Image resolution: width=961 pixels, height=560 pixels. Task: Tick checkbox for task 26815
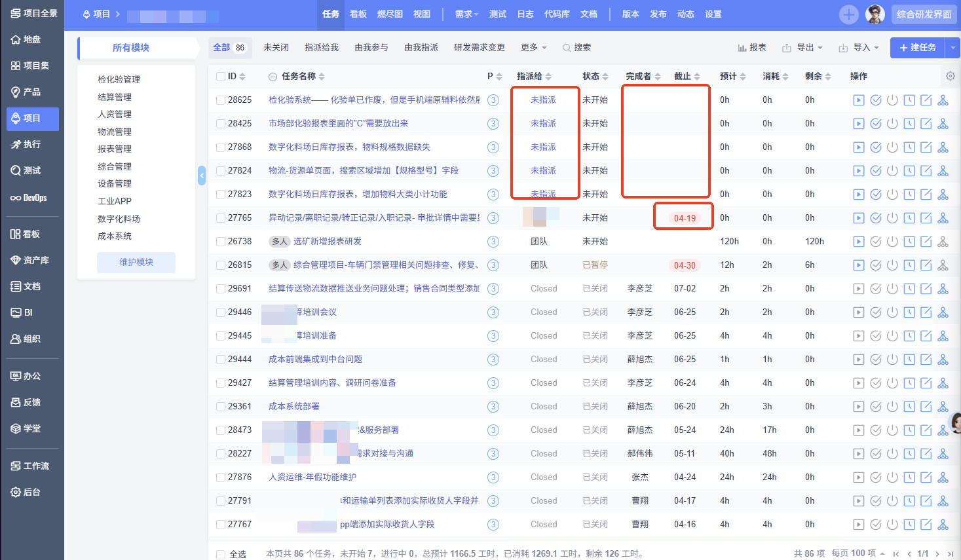click(x=221, y=265)
